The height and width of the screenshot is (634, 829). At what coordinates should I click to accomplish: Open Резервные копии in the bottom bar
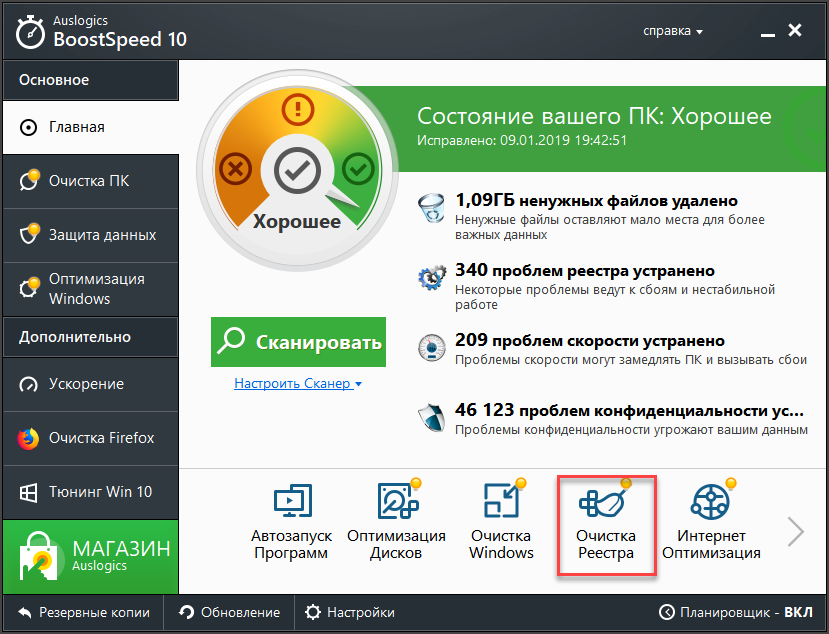click(84, 612)
